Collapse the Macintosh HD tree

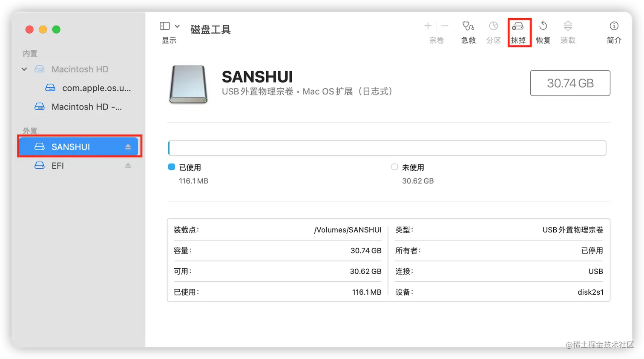click(24, 69)
